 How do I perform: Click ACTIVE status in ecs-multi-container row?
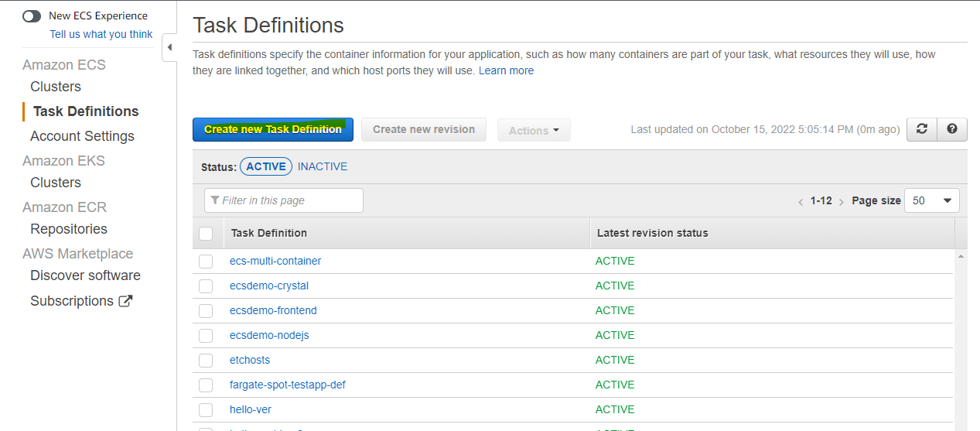pyautogui.click(x=615, y=261)
